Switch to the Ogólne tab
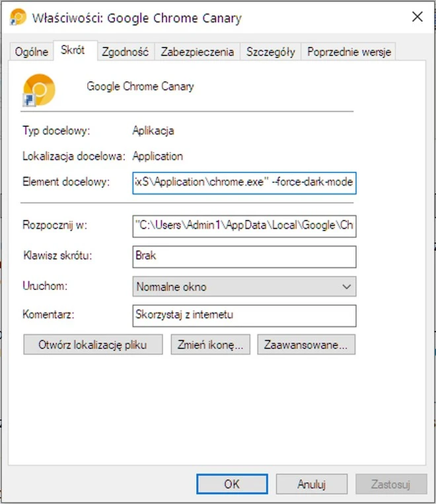 31,52
